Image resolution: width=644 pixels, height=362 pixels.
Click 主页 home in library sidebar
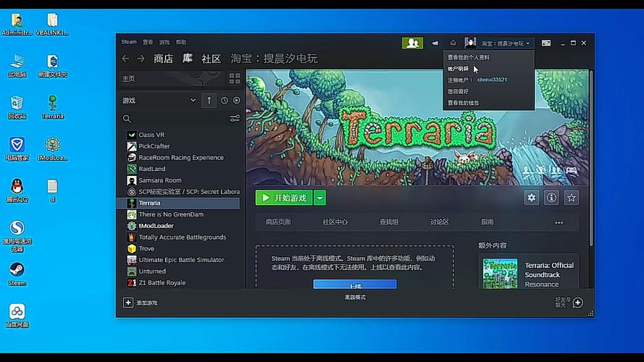click(x=128, y=78)
